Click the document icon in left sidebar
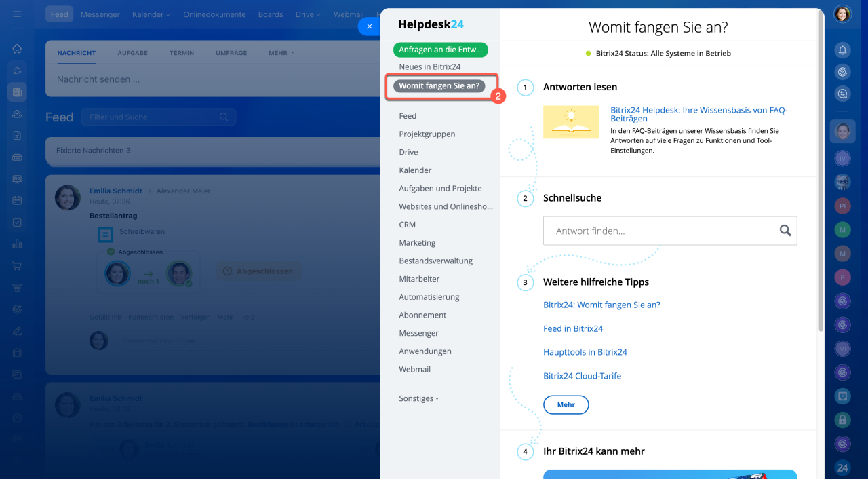The height and width of the screenshot is (479, 868). click(17, 136)
